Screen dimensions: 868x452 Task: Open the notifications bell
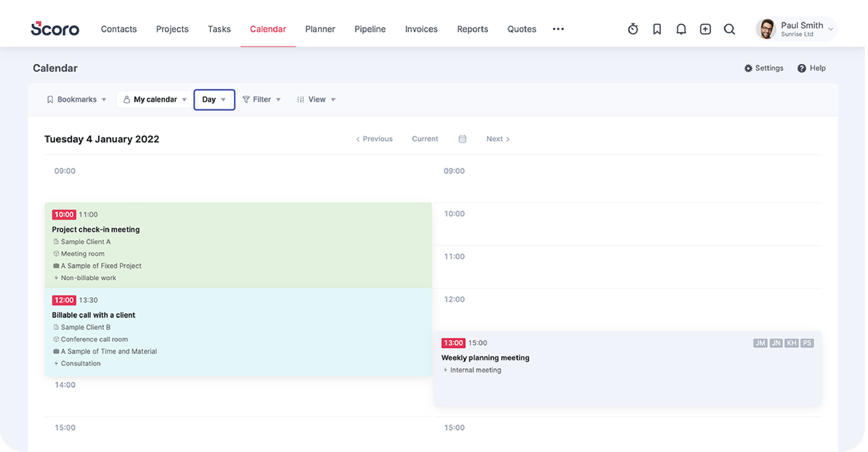click(x=681, y=29)
